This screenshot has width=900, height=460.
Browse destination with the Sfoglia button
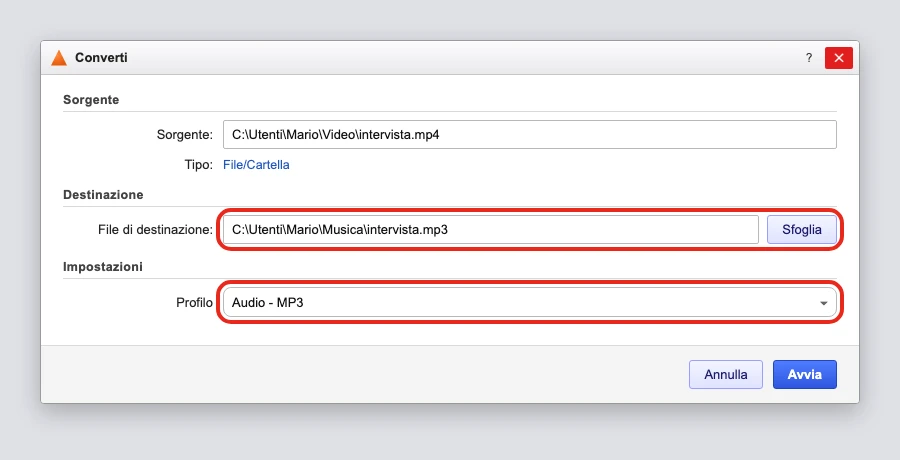coord(802,230)
